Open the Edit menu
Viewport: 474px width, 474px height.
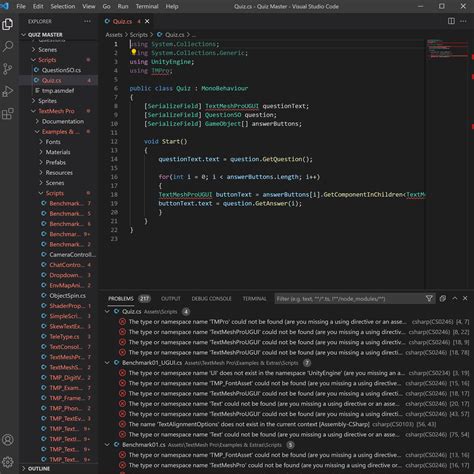pos(38,6)
